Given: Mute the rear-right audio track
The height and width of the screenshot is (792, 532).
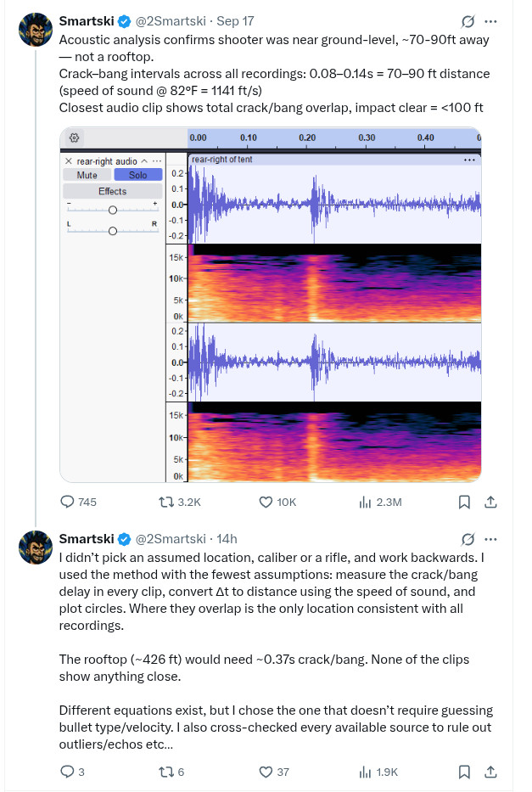Looking at the screenshot, I should (x=87, y=175).
